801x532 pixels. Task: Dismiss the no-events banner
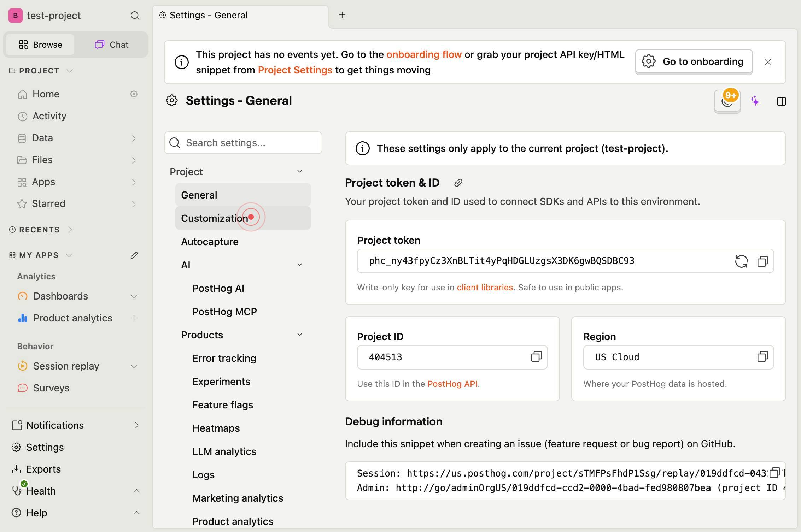pos(767,62)
